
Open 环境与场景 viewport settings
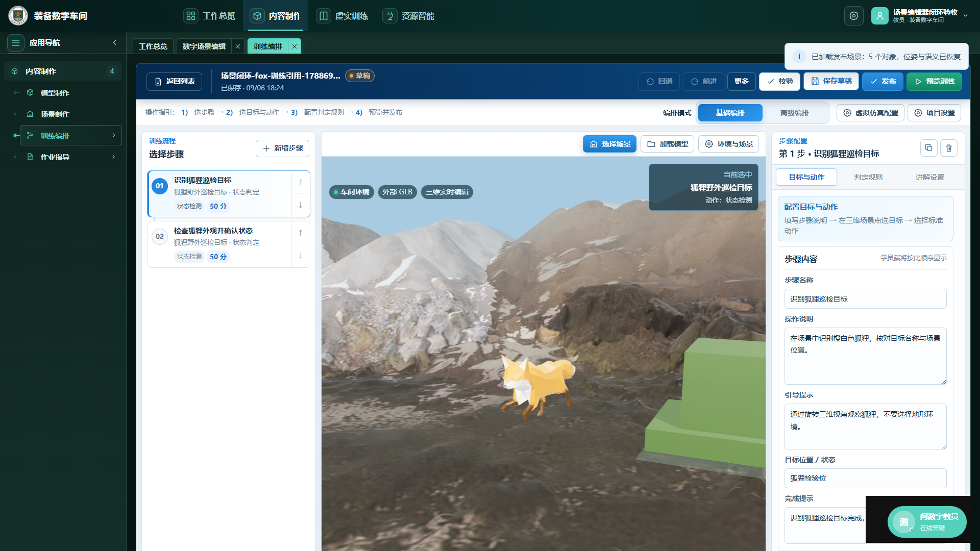(x=729, y=144)
